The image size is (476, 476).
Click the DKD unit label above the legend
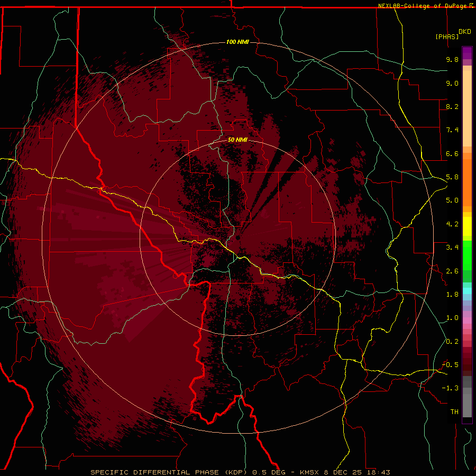point(465,31)
